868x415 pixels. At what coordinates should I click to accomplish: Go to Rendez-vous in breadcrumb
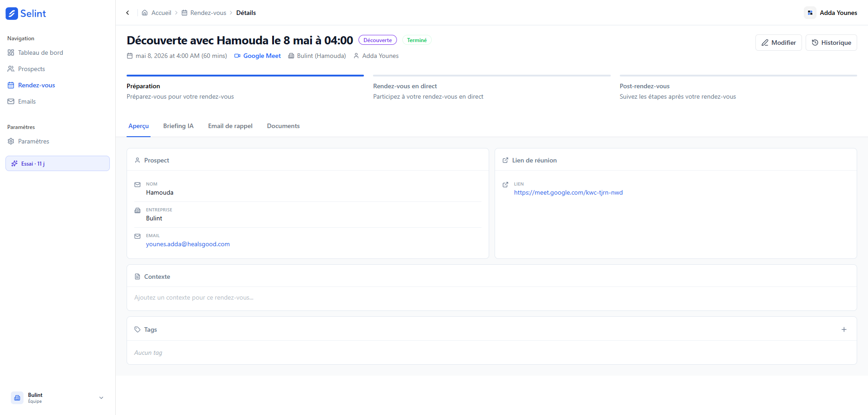coord(208,13)
